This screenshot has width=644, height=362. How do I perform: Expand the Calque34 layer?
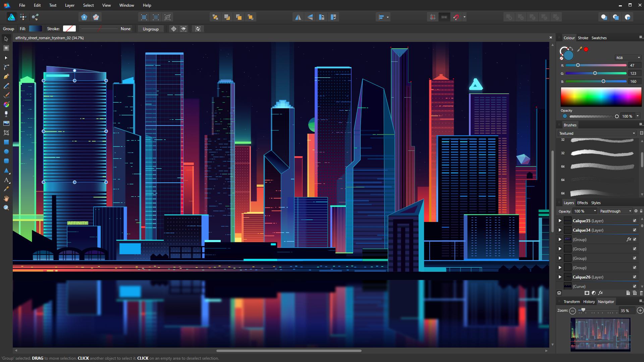pos(560,230)
